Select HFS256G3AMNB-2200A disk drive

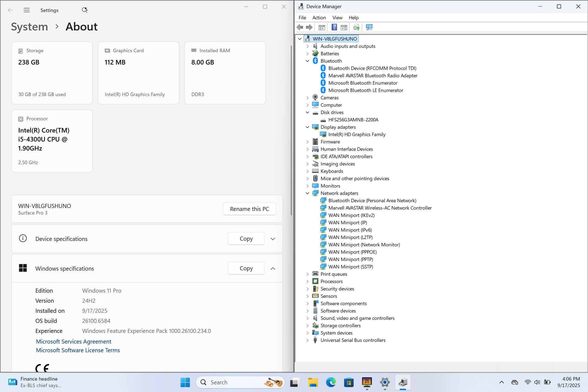353,120
